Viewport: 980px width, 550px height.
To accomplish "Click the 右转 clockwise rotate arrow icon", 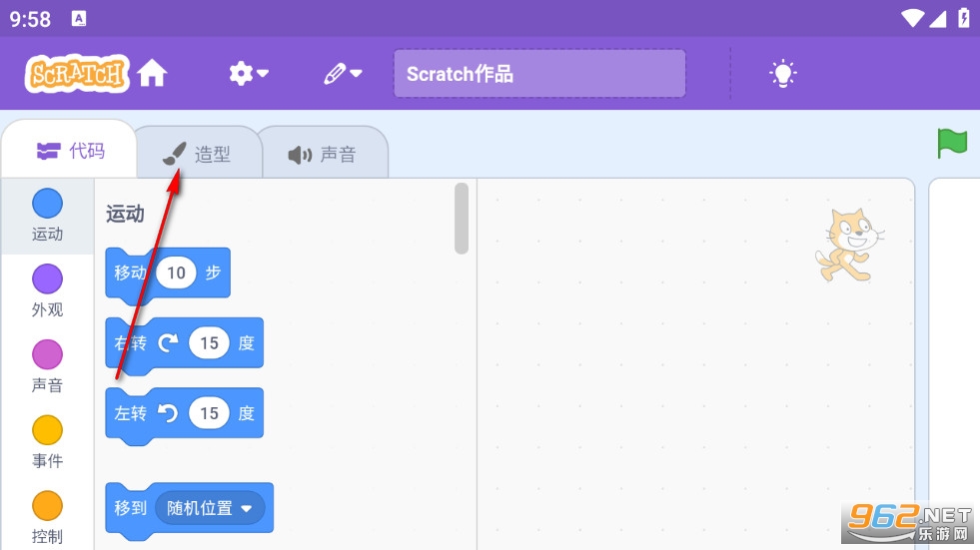I will click(168, 343).
